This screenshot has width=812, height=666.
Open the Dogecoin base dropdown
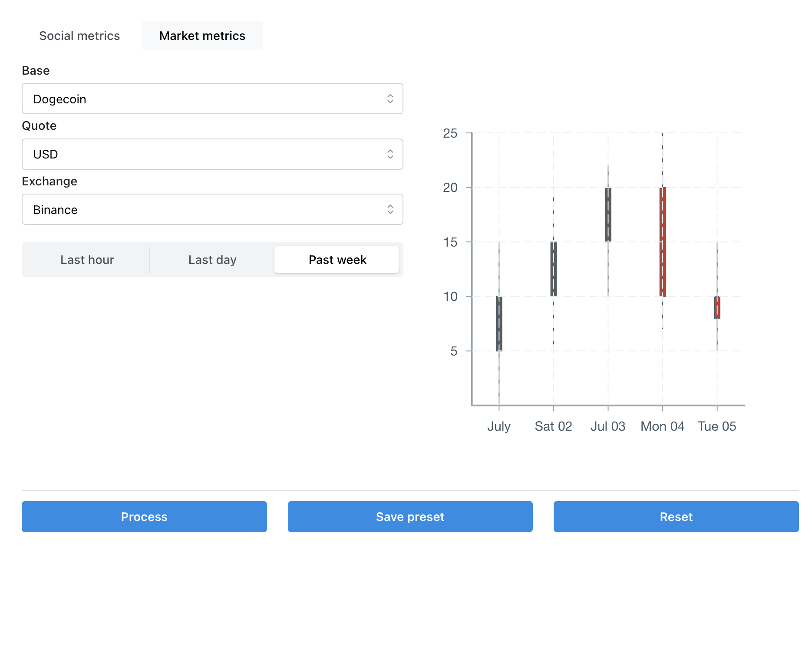[x=212, y=99]
